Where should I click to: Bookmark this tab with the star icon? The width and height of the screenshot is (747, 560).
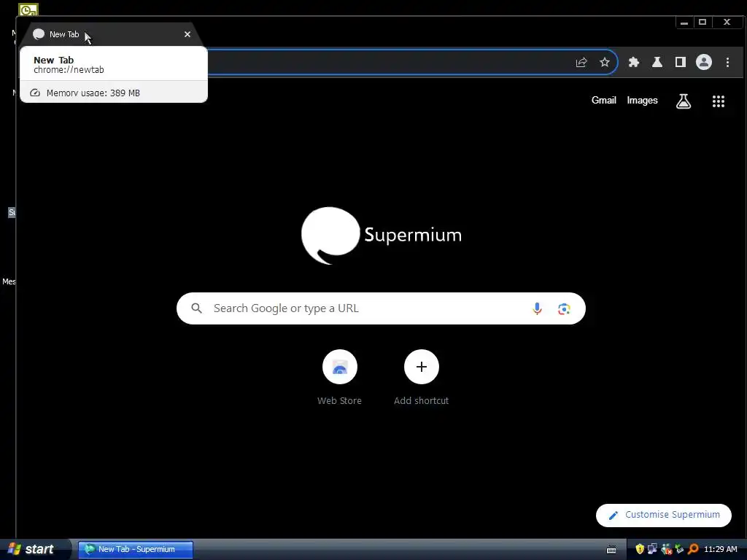pyautogui.click(x=605, y=63)
